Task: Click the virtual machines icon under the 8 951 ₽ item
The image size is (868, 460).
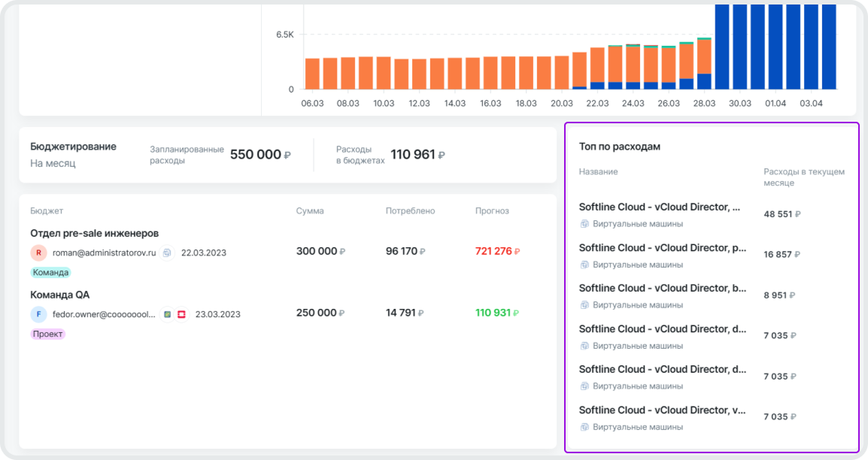Action: (x=584, y=305)
